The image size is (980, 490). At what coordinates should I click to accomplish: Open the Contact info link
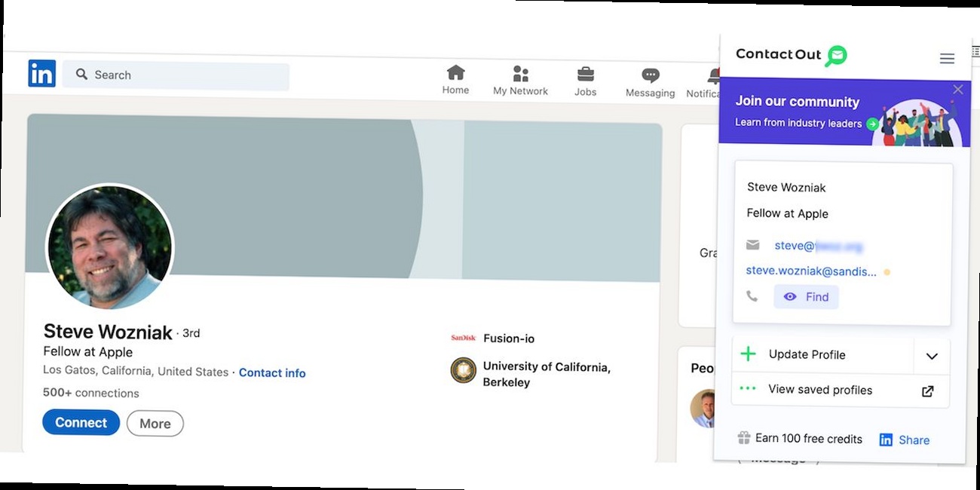tap(272, 373)
